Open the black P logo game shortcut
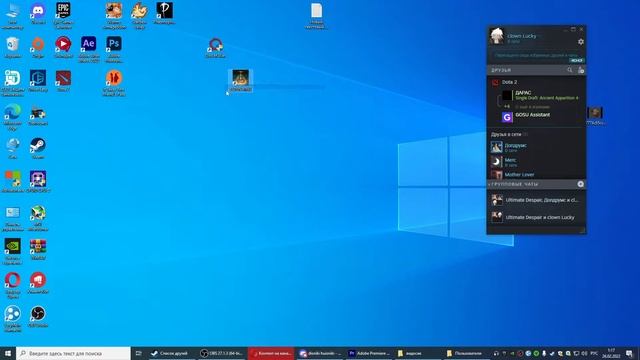 (164, 12)
